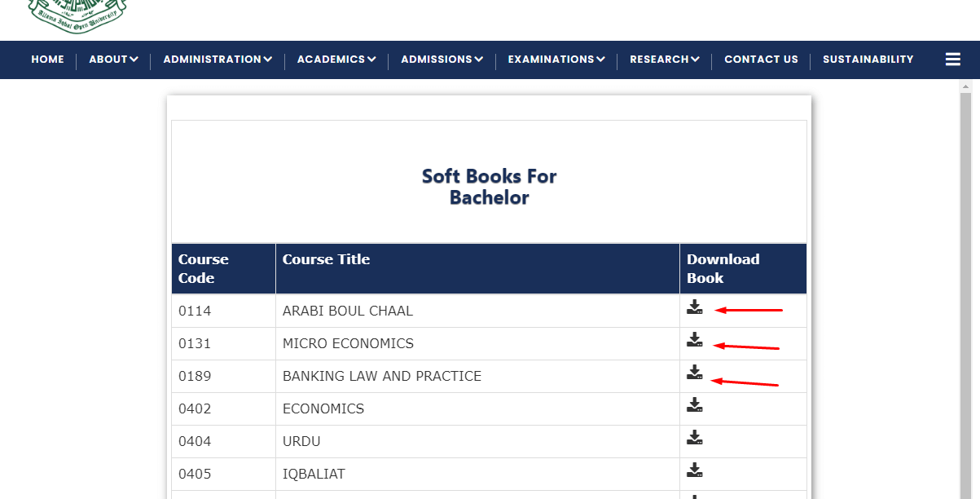Click the Soft Books For Bachelor heading
The width and height of the screenshot is (980, 499).
coord(488,186)
